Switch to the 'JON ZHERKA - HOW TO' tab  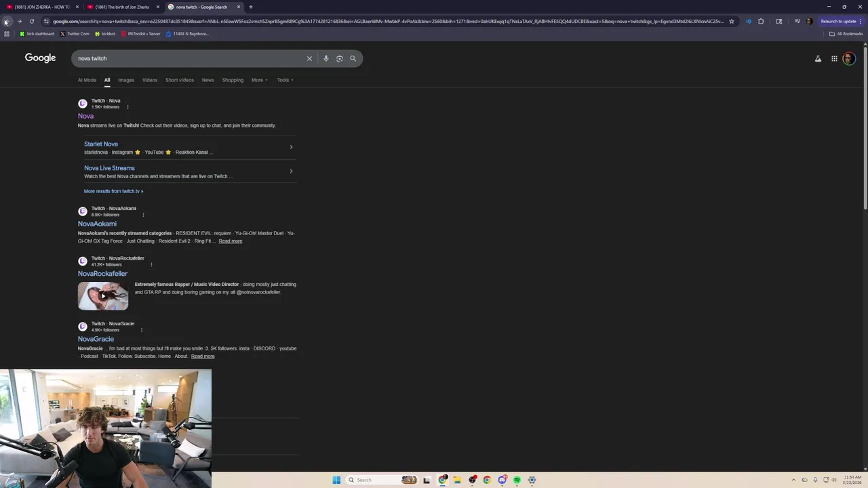pos(41,7)
